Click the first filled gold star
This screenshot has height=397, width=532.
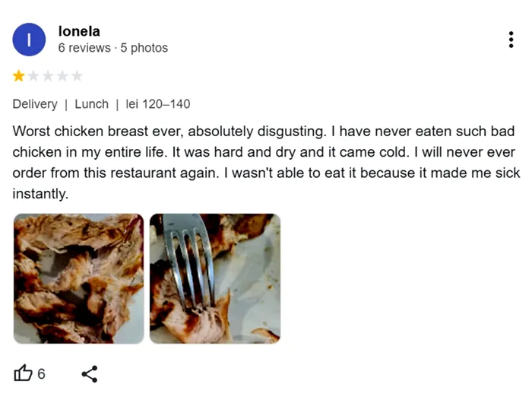pos(18,76)
